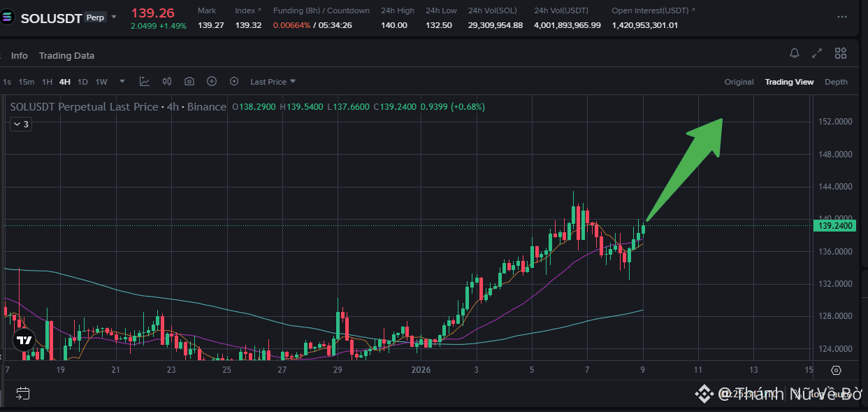Image resolution: width=868 pixels, height=412 pixels.
Task: Switch to the Original chart view
Action: (x=739, y=82)
